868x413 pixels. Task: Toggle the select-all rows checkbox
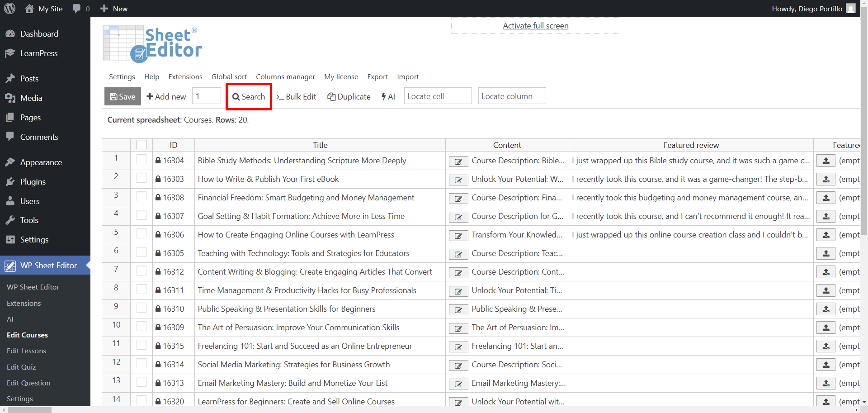pyautogui.click(x=142, y=145)
